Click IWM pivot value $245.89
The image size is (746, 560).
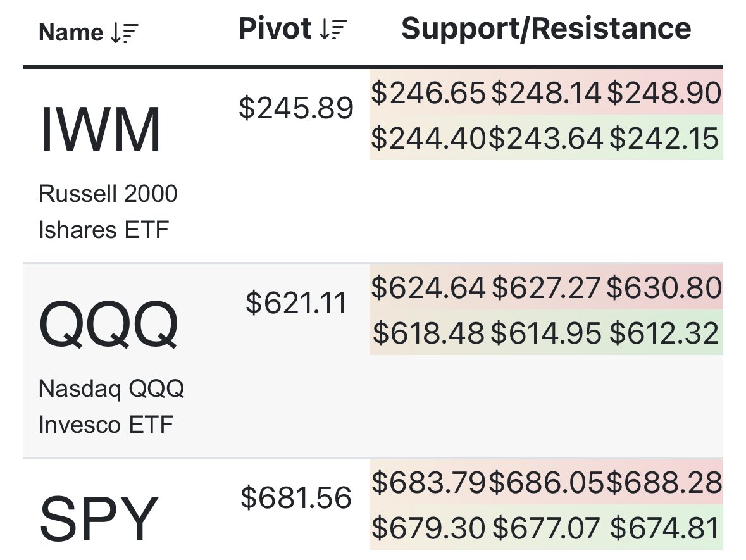(295, 108)
